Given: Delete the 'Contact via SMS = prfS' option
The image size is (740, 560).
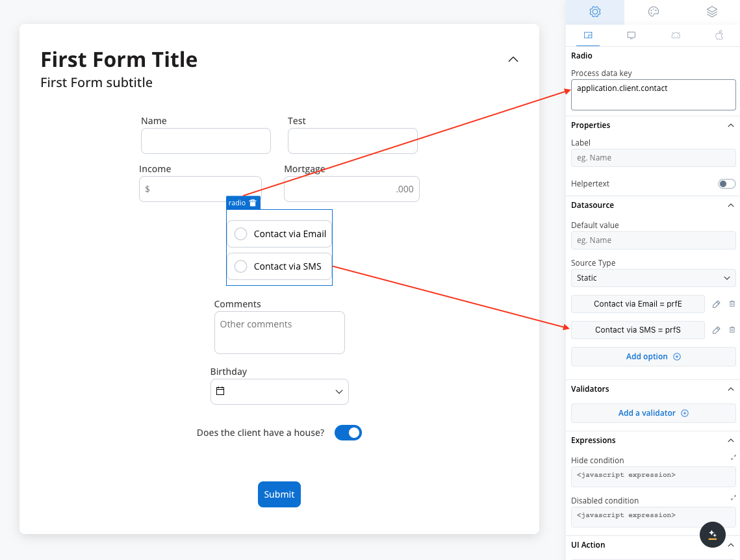Looking at the screenshot, I should [x=732, y=330].
